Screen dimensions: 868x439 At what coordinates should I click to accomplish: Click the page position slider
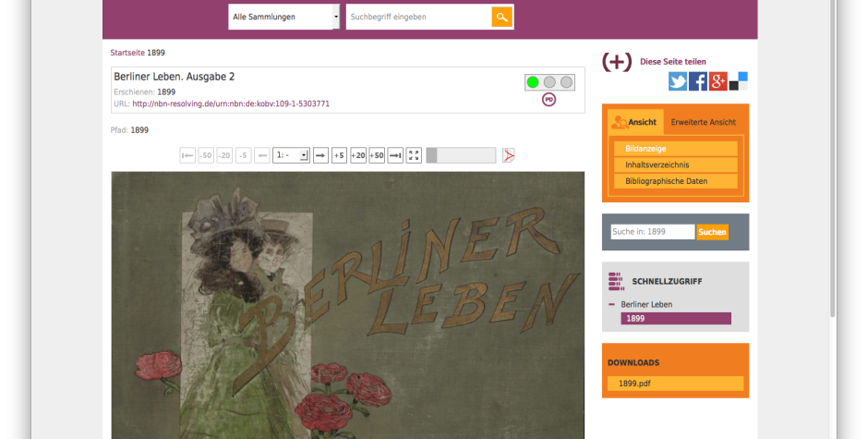coord(461,156)
